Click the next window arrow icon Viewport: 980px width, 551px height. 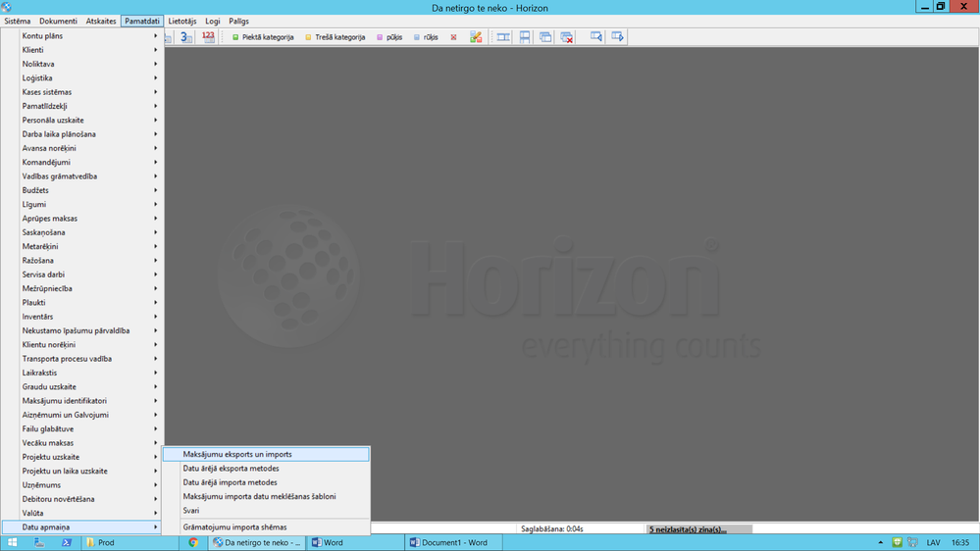tap(617, 37)
